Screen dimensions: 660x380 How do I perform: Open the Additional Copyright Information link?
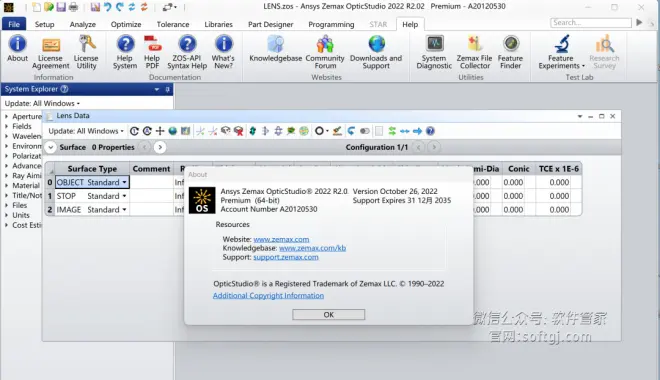point(269,295)
